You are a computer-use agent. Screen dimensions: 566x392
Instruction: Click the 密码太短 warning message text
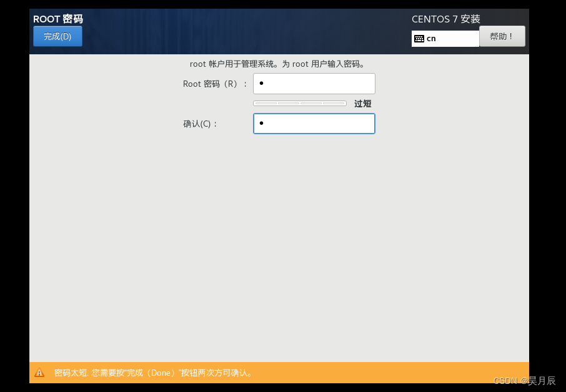[x=154, y=373]
